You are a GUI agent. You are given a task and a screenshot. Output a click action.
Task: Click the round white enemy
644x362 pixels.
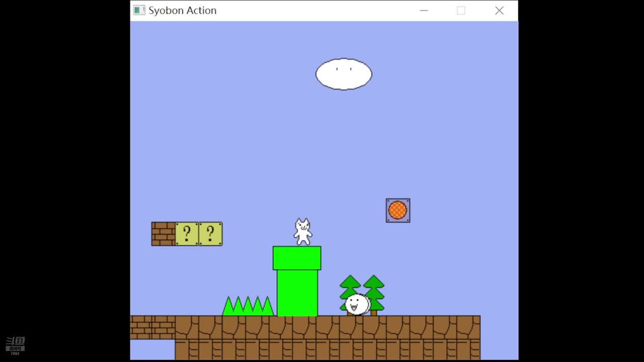[x=357, y=304]
